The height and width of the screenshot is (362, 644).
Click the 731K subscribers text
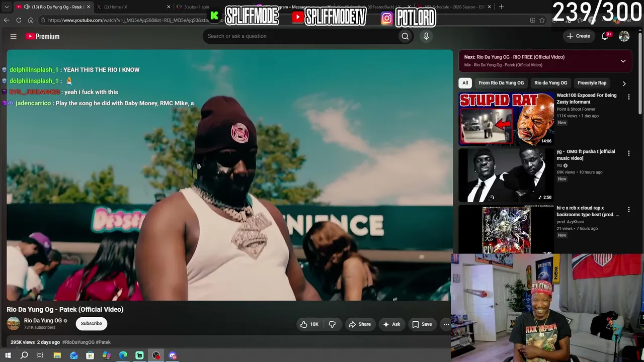(x=40, y=328)
